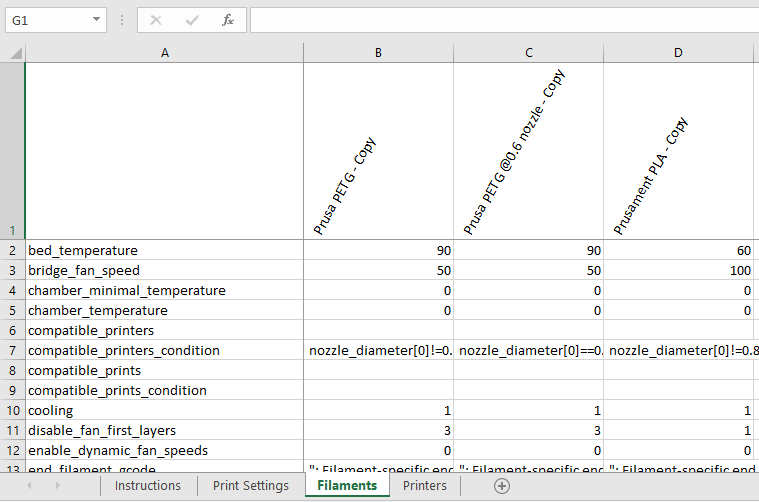This screenshot has height=502, width=759.
Task: Click bridge_fan_speed value 100 in column D
Action: [679, 270]
